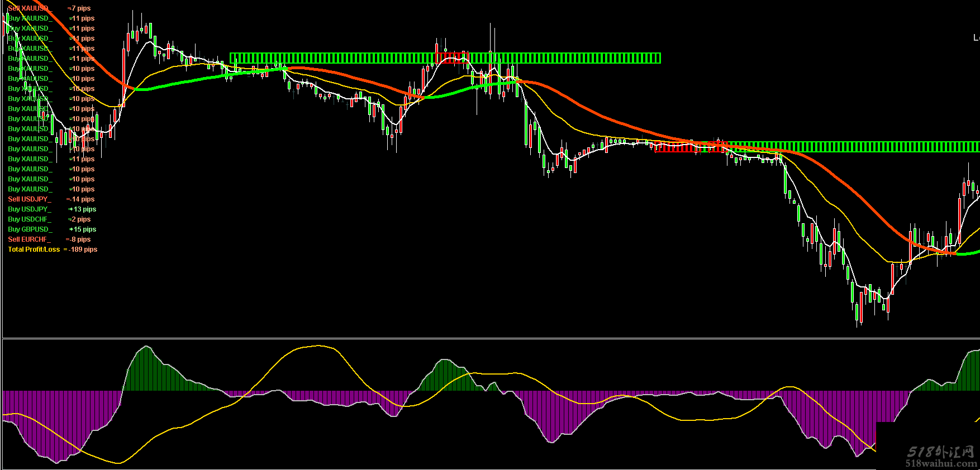The image size is (980, 470).
Task: Click the red hatched segment in upper zone
Action: [451, 58]
